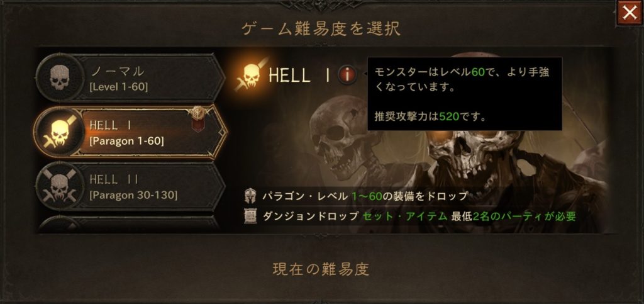Click the HELL I title text in detail panel
Viewport: 644px width, 304px height.
(299, 75)
